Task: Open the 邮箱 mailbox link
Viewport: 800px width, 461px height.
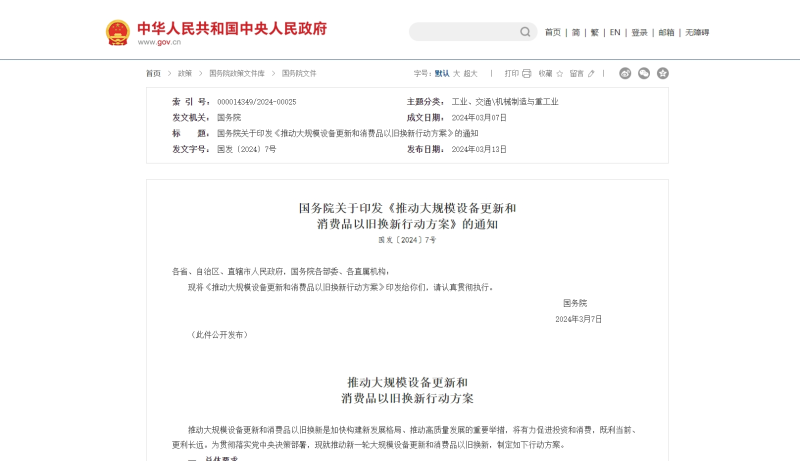Action: coord(666,32)
